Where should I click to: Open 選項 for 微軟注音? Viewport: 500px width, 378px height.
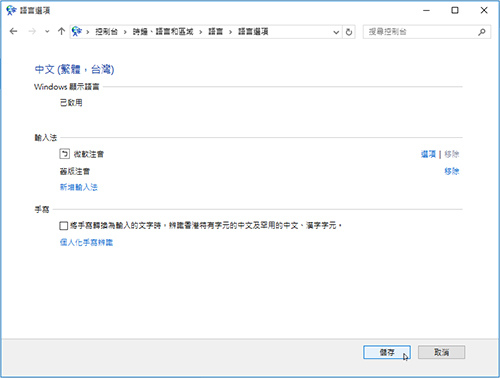pyautogui.click(x=428, y=154)
